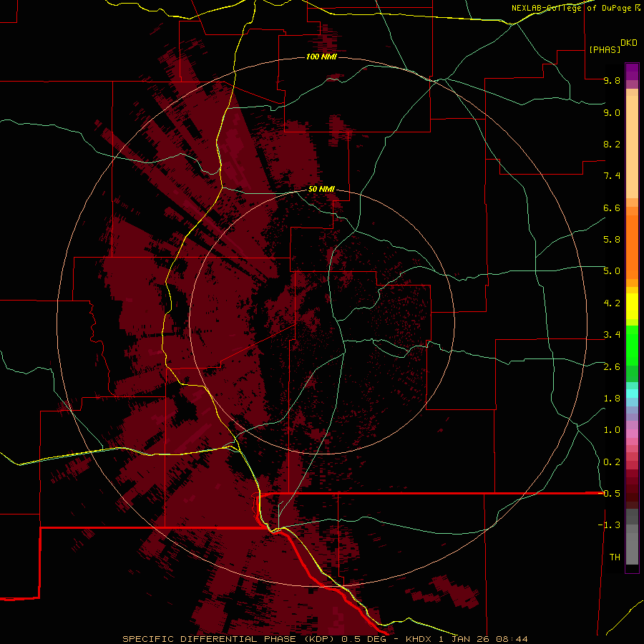
Task: Click the 100 NMI range ring label
Action: pyautogui.click(x=321, y=57)
